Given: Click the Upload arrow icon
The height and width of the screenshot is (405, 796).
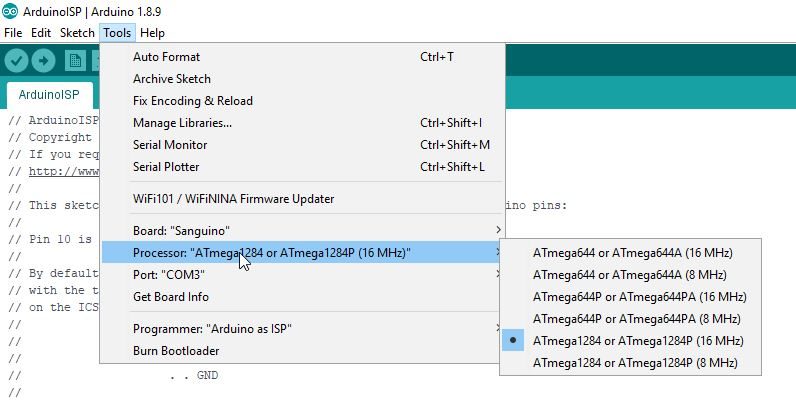Looking at the screenshot, I should coord(43,61).
